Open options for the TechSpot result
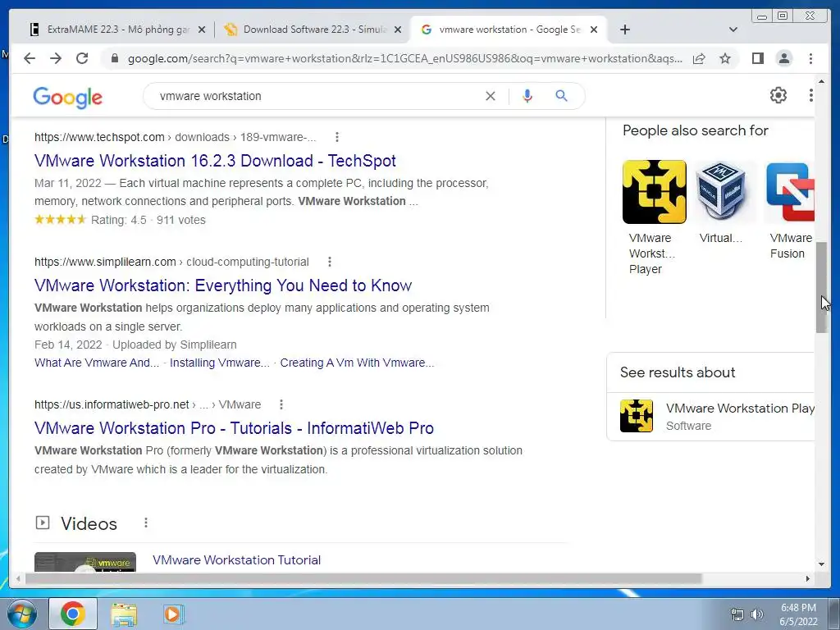This screenshot has width=840, height=630. pyautogui.click(x=337, y=137)
